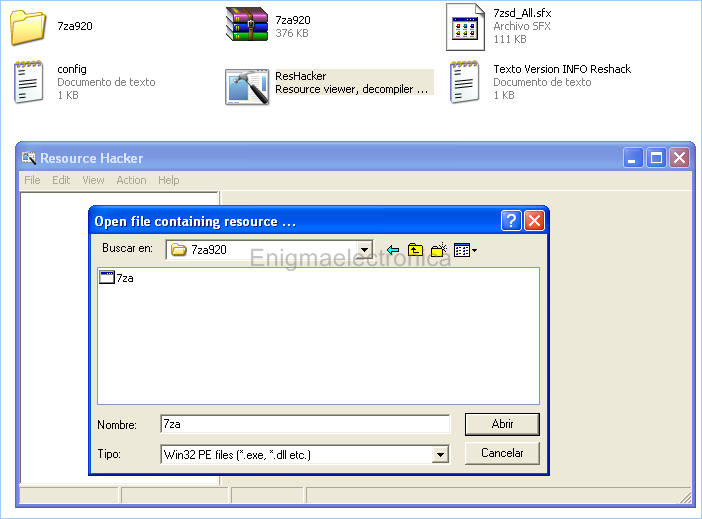Click the Abrir button
This screenshot has height=519, width=702.
click(x=502, y=424)
